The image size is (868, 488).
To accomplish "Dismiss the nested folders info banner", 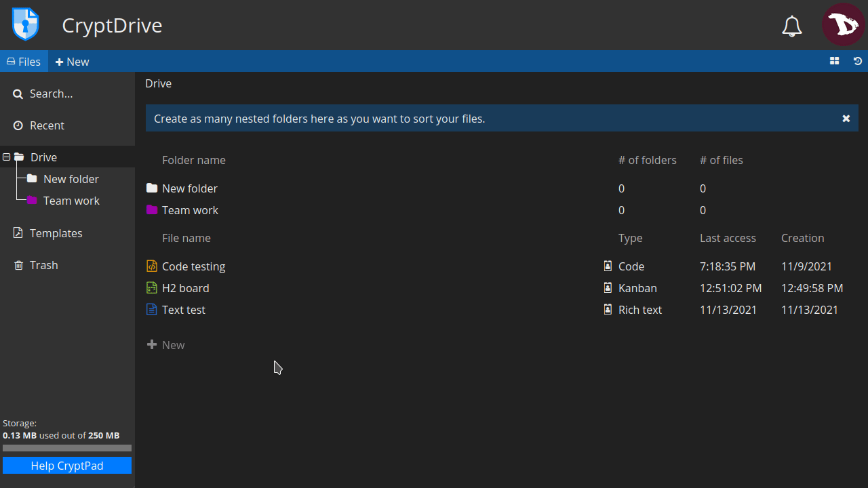I will coord(846,119).
